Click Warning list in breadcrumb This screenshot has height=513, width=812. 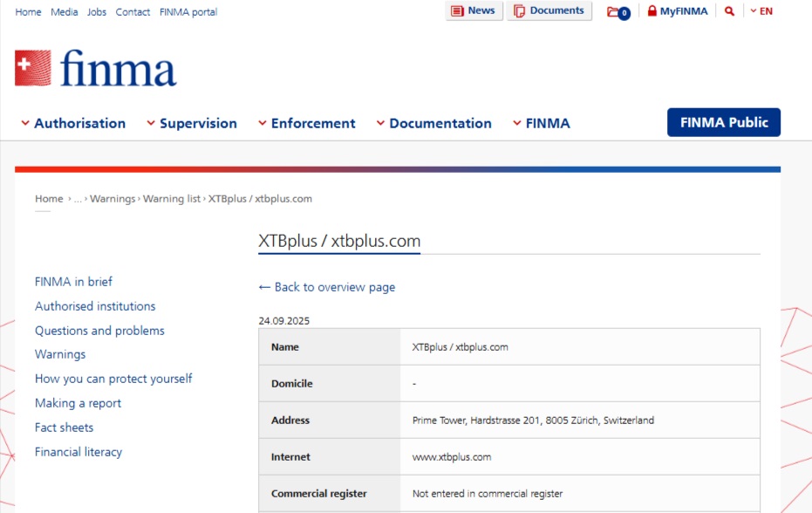[x=172, y=199]
